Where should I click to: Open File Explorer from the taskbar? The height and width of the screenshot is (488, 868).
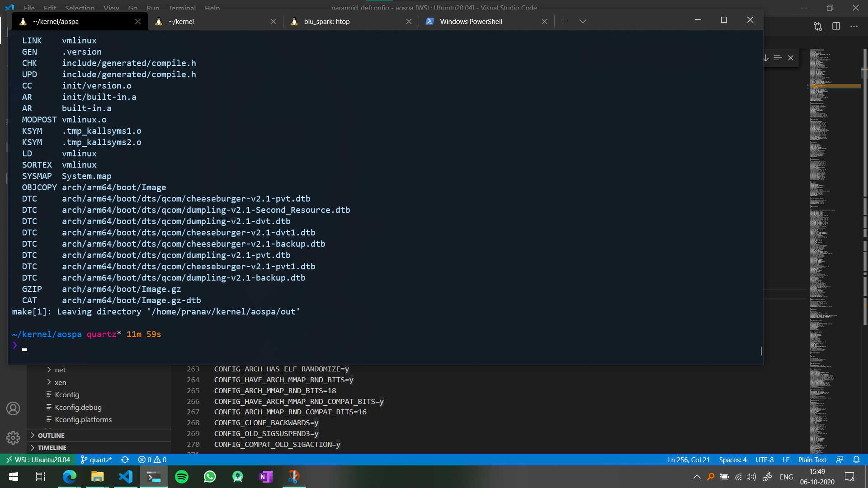pos(97,477)
